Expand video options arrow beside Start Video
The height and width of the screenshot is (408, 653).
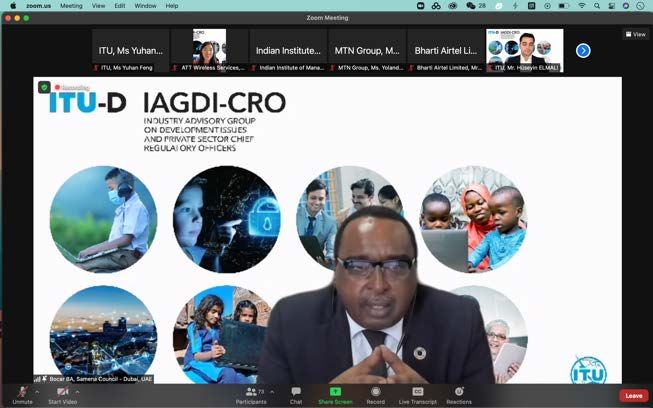(77, 392)
